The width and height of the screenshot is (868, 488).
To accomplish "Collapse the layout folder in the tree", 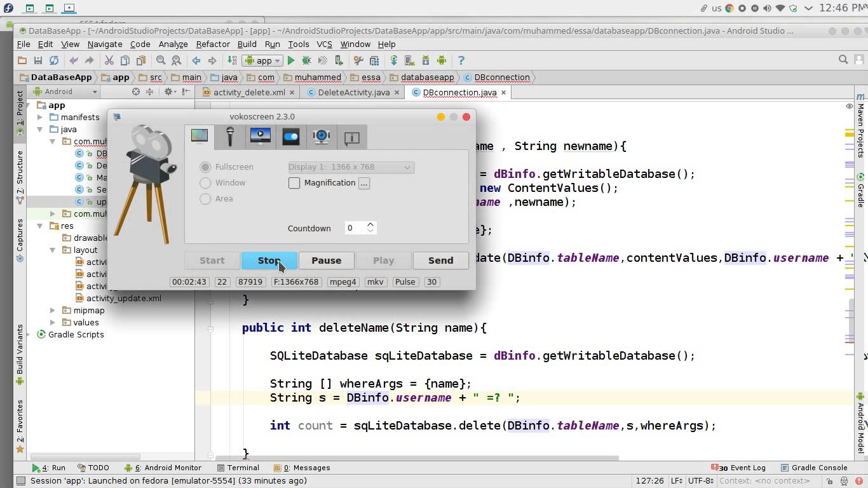I will [x=53, y=250].
